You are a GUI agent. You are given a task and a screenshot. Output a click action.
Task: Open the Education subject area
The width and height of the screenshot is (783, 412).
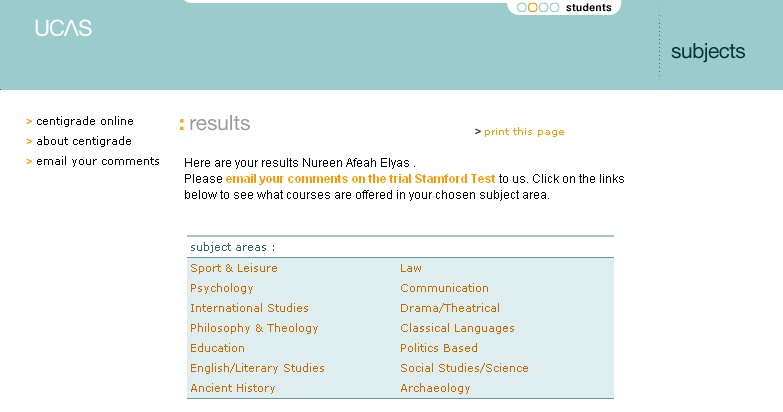(217, 348)
